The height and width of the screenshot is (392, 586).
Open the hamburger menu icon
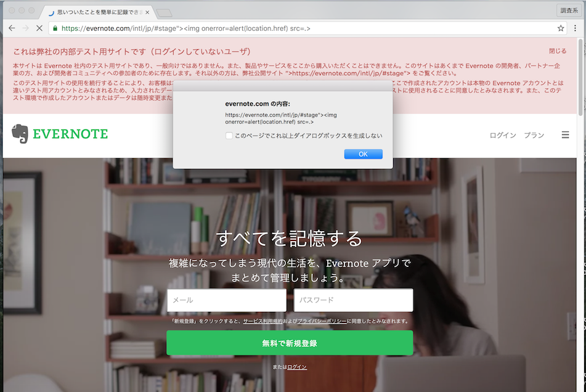coord(565,135)
